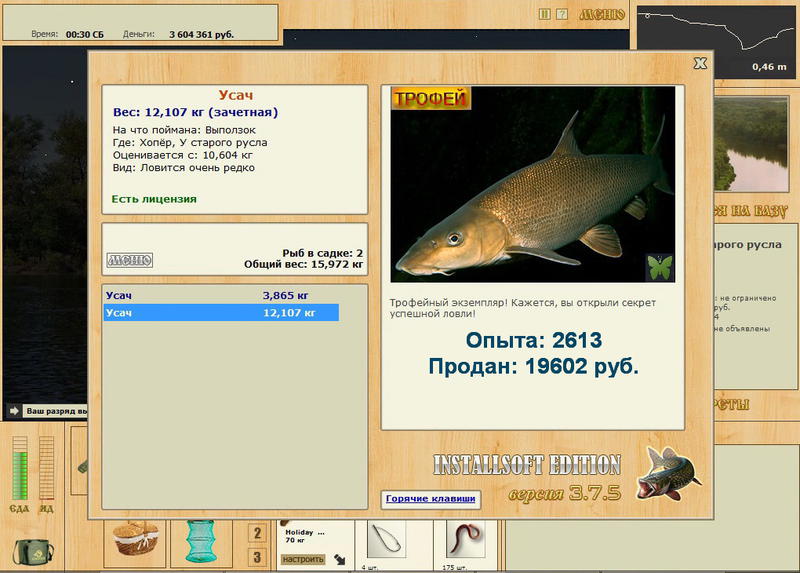The image size is (800, 573).
Task: Open the МЕНЮ button in keepnet panel
Action: [130, 260]
